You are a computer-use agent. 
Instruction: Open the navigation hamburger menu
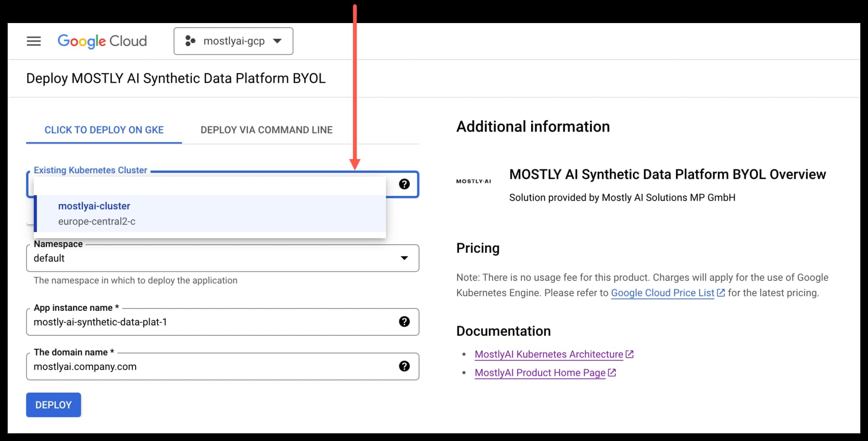pos(34,41)
